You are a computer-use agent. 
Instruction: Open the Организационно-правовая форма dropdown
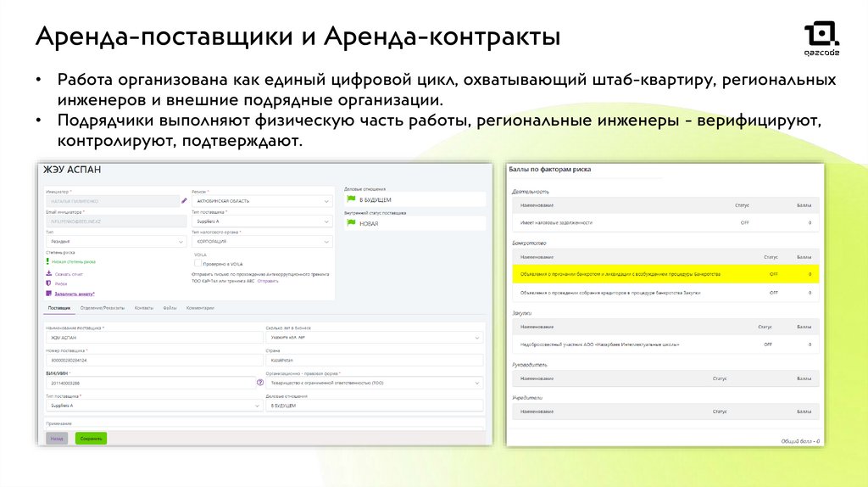374,383
